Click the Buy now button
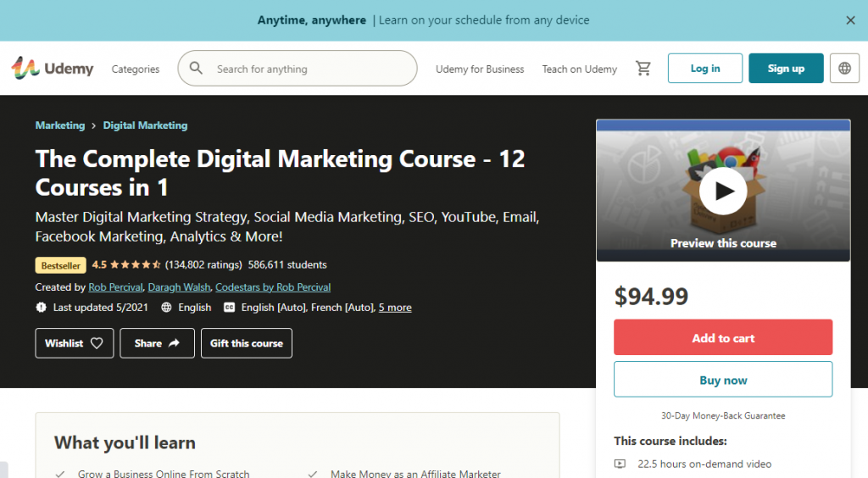Image resolution: width=868 pixels, height=478 pixels. coord(723,381)
